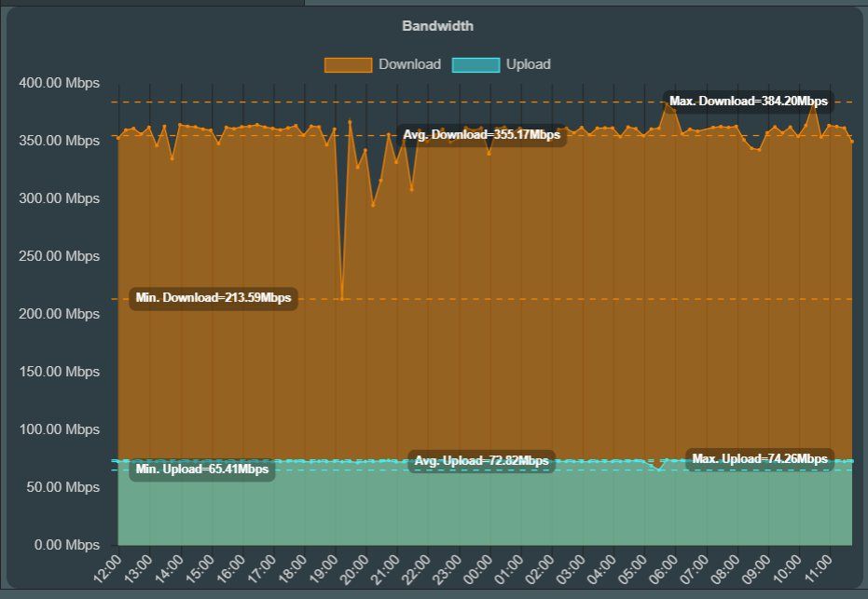Click the 400.00 Mbps y-axis label
The height and width of the screenshot is (599, 868).
[59, 83]
